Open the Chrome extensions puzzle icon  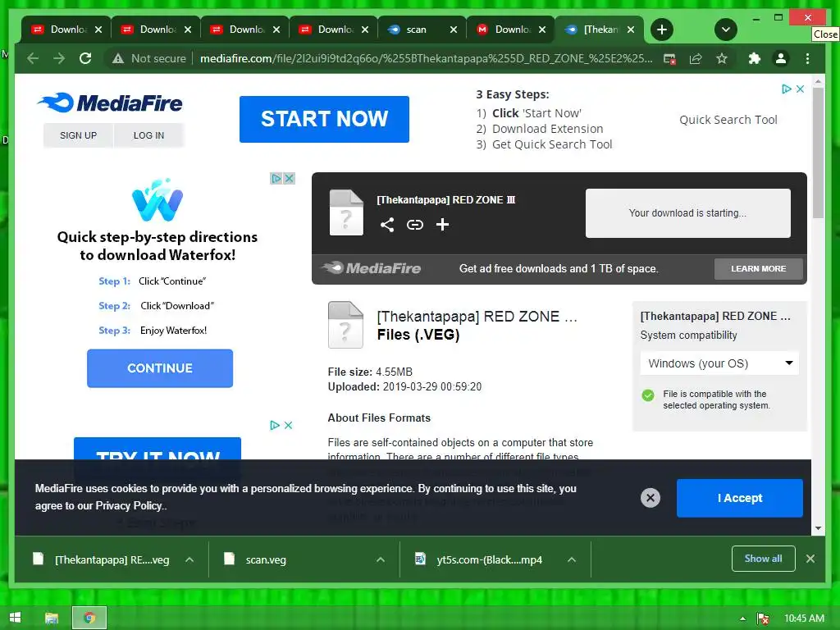[755, 58]
